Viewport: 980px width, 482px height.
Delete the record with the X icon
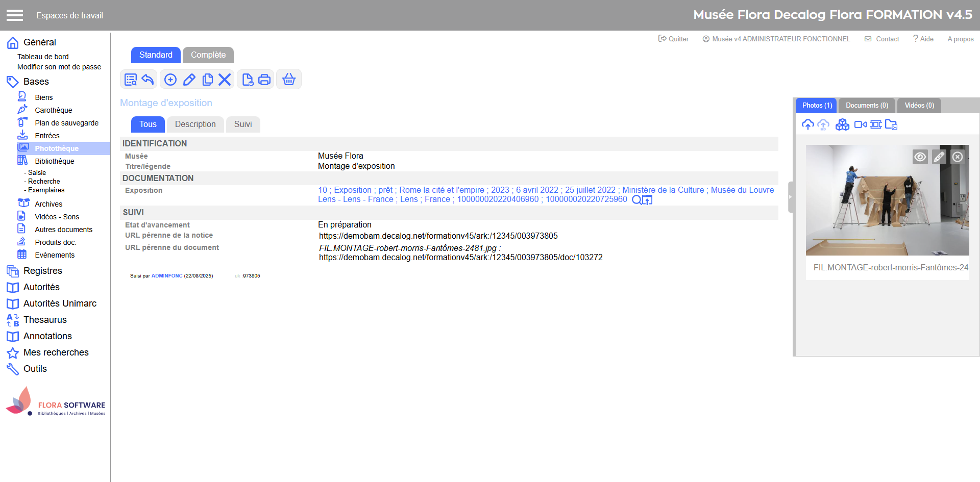coord(225,80)
